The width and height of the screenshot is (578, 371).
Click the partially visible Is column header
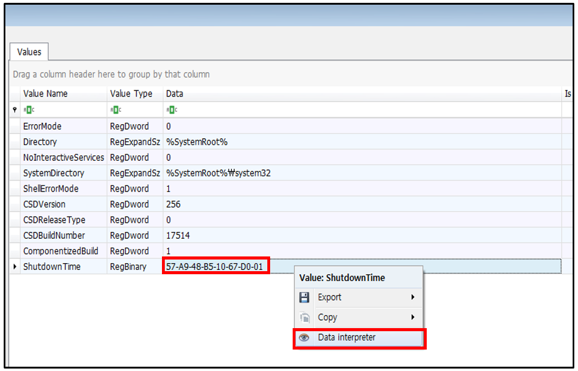(568, 94)
